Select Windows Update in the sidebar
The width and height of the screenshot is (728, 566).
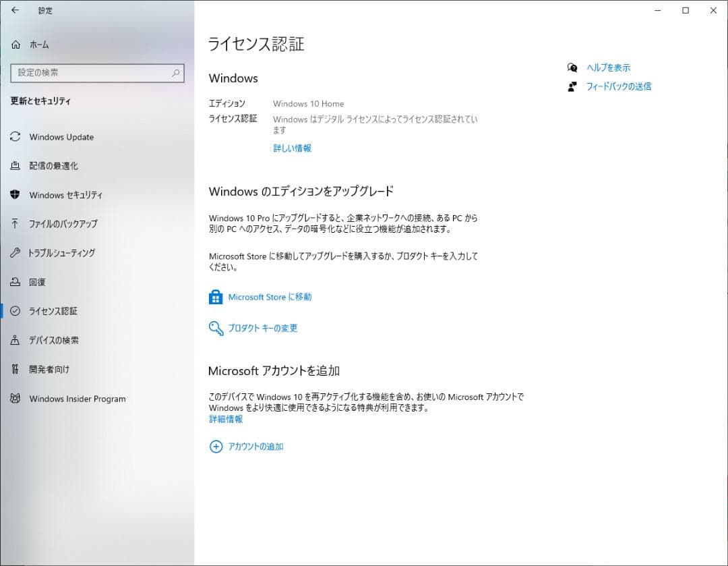click(x=61, y=137)
